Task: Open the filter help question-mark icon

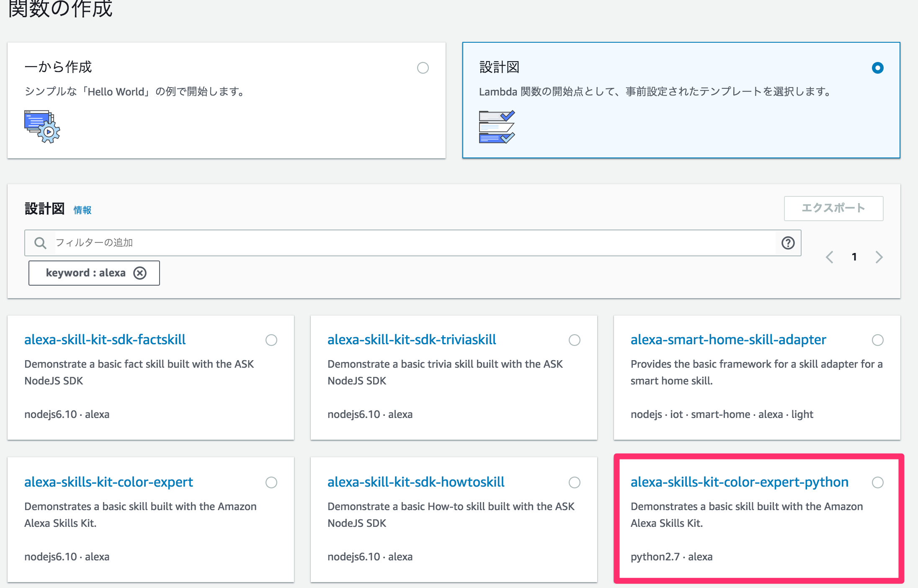Action: (x=788, y=243)
